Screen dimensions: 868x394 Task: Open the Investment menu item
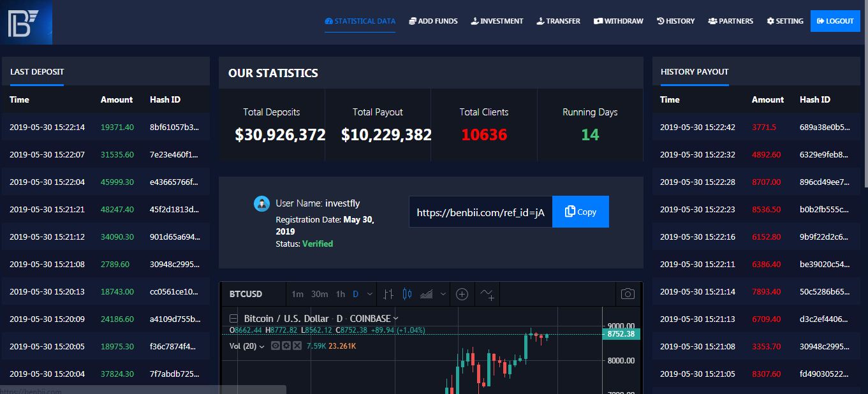pos(497,21)
